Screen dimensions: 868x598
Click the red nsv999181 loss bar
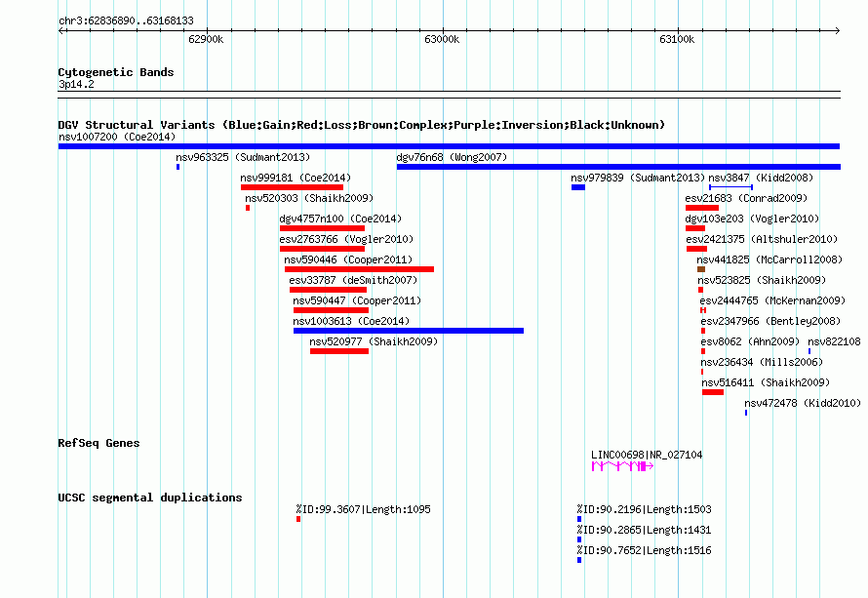click(x=292, y=187)
